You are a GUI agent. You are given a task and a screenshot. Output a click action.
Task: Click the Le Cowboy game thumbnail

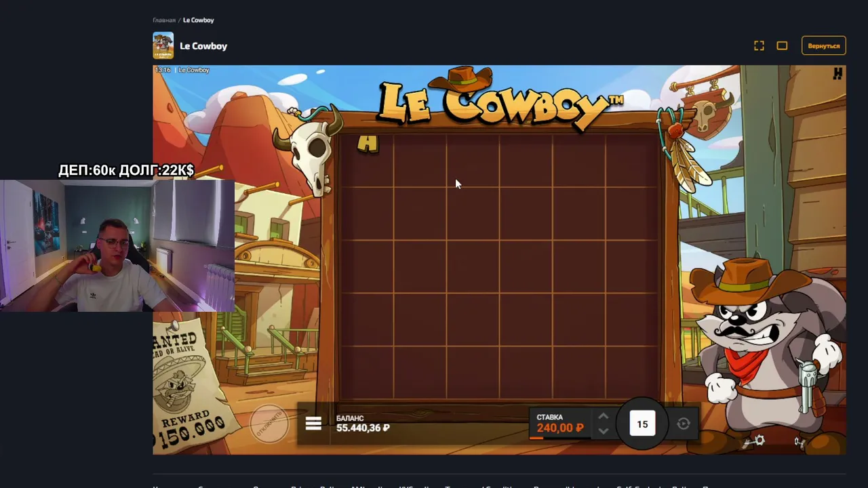[163, 45]
